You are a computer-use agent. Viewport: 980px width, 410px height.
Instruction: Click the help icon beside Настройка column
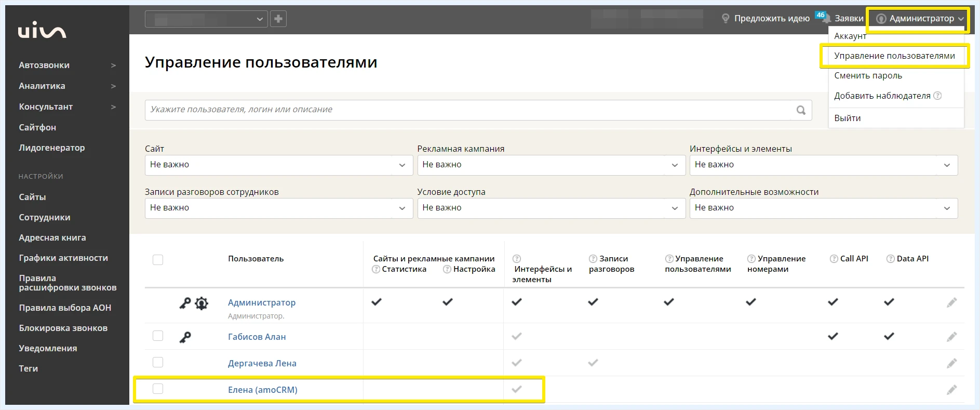click(447, 269)
